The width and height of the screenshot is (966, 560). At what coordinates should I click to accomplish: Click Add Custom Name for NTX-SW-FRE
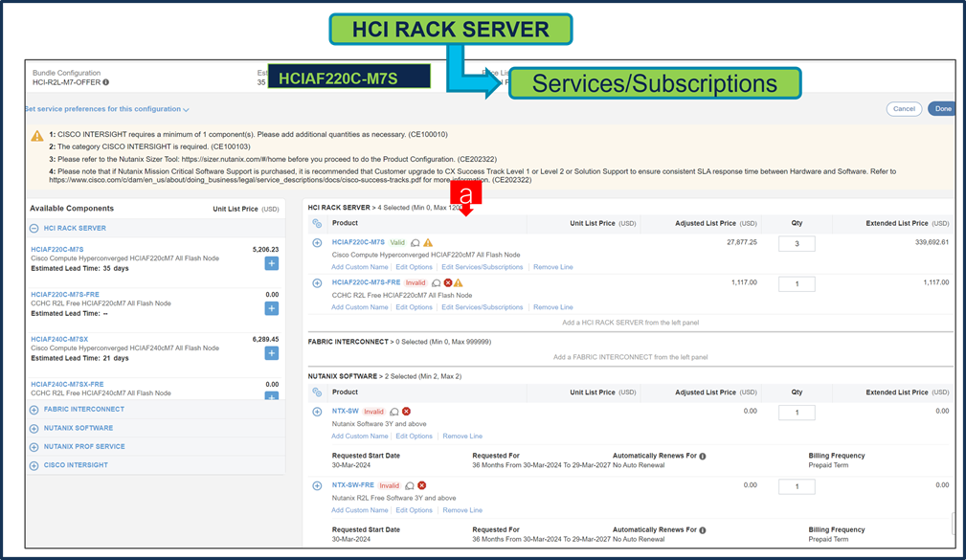(x=360, y=510)
